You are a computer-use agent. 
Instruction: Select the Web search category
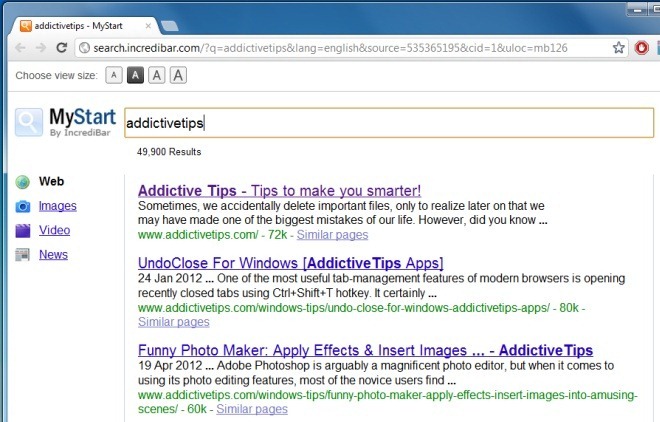pyautogui.click(x=51, y=181)
